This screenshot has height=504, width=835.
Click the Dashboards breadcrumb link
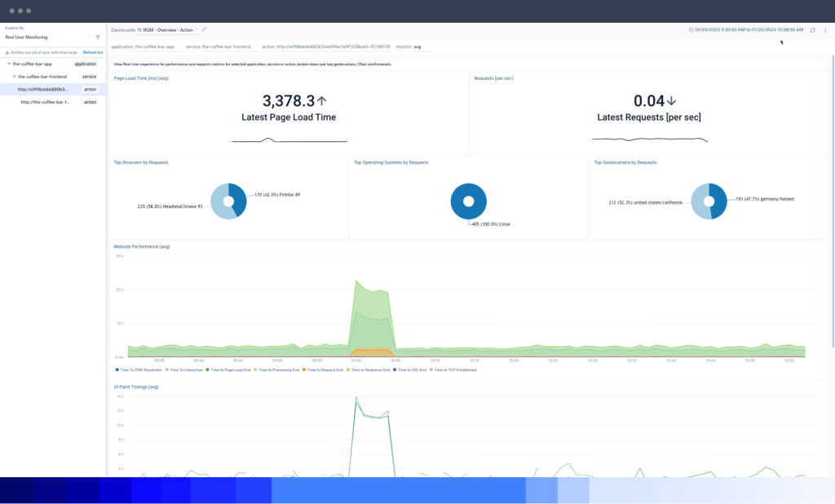(x=123, y=30)
